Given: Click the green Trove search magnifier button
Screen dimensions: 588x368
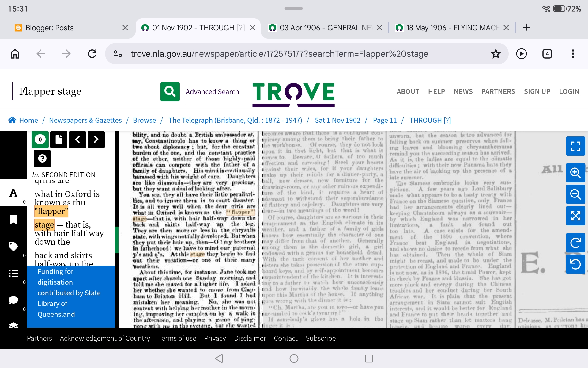Looking at the screenshot, I should pyautogui.click(x=170, y=91).
